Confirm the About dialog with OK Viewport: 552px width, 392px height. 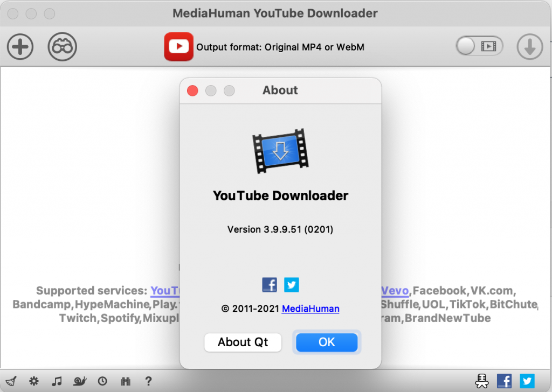point(327,342)
